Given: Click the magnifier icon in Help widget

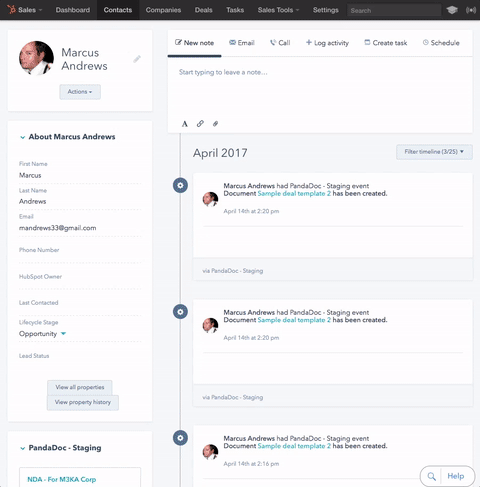Looking at the screenshot, I should point(431,476).
